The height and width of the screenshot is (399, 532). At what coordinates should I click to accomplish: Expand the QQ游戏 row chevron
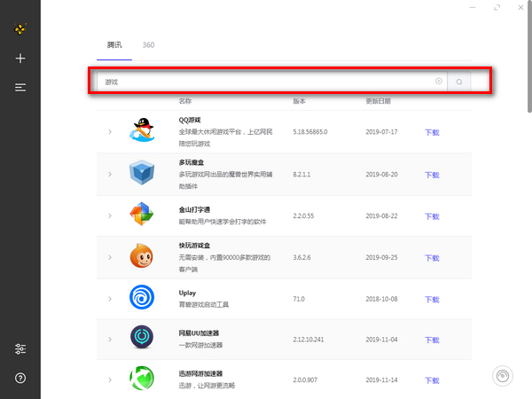coord(110,132)
